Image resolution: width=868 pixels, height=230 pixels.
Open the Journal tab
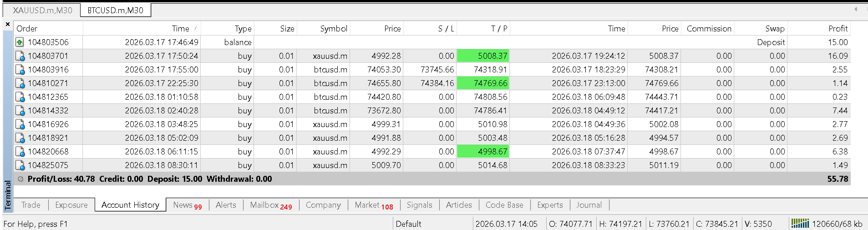click(x=589, y=205)
